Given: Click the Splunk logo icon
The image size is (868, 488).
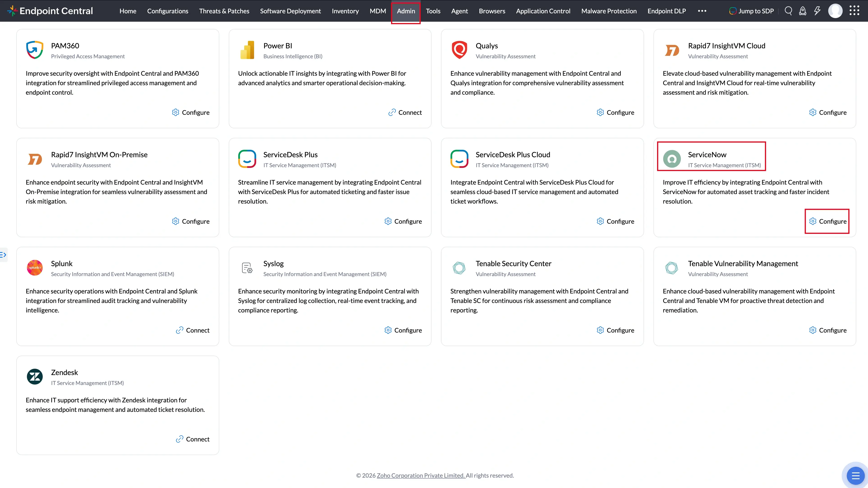Looking at the screenshot, I should tap(35, 268).
